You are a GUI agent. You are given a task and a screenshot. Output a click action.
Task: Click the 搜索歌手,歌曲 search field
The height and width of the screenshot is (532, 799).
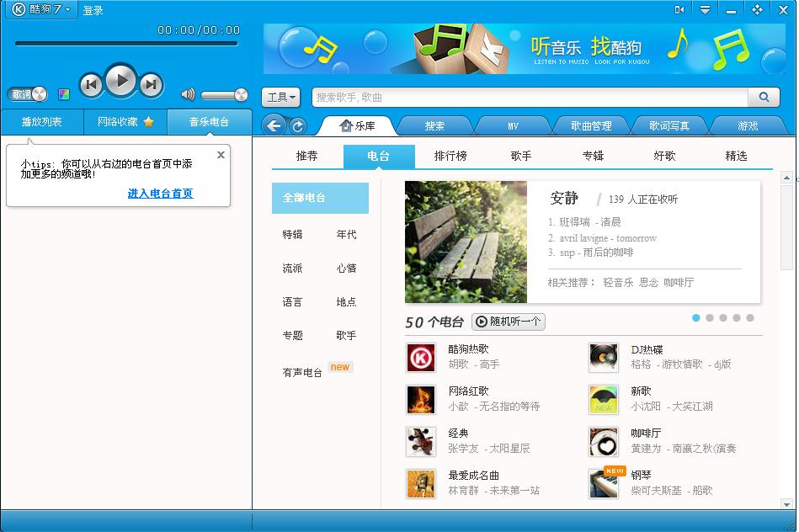pos(530,98)
